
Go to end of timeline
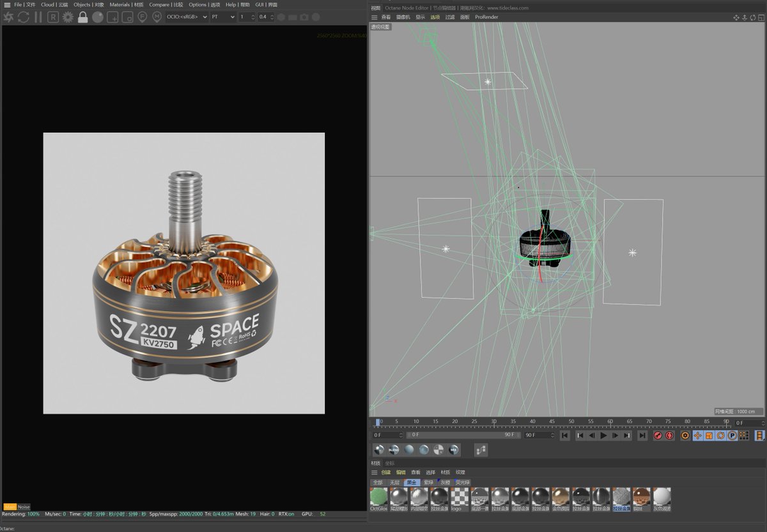642,436
